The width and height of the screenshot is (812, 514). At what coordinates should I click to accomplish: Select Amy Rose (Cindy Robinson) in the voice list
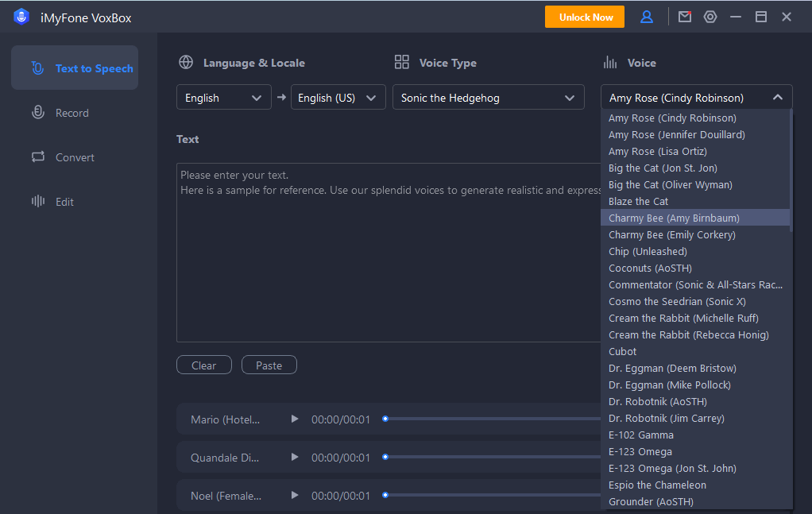click(695, 118)
